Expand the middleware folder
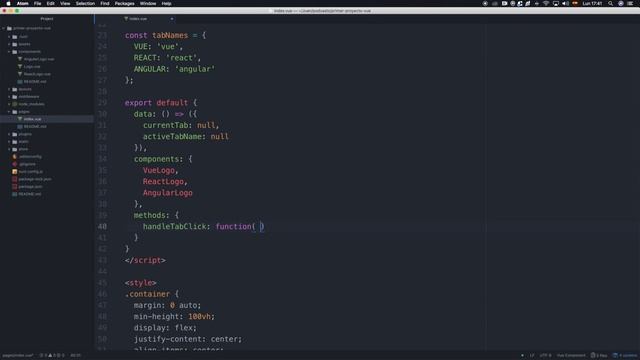The image size is (640, 360). (9, 97)
